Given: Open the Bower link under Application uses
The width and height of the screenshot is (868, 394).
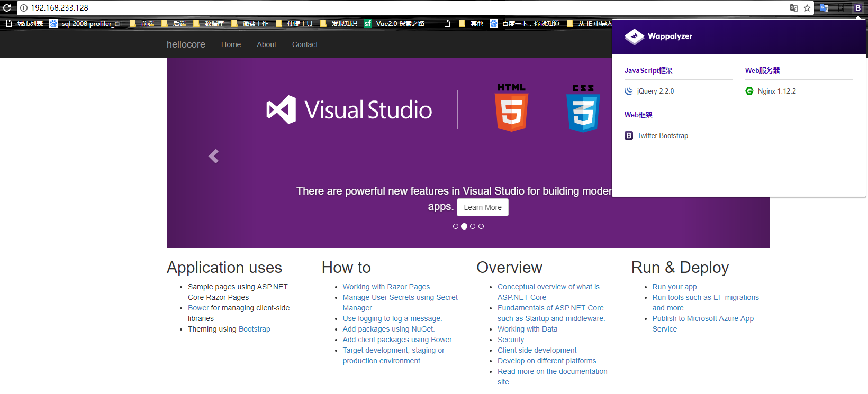Looking at the screenshot, I should 198,308.
